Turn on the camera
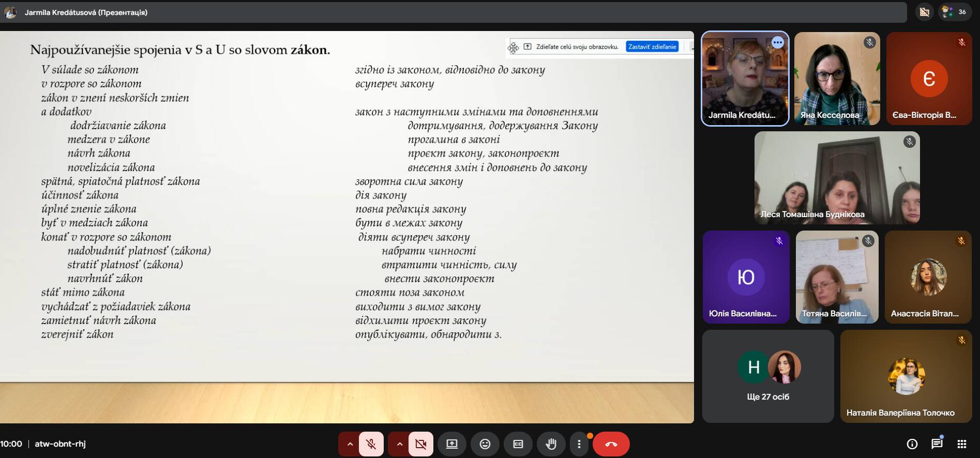The height and width of the screenshot is (458, 980). click(x=420, y=444)
